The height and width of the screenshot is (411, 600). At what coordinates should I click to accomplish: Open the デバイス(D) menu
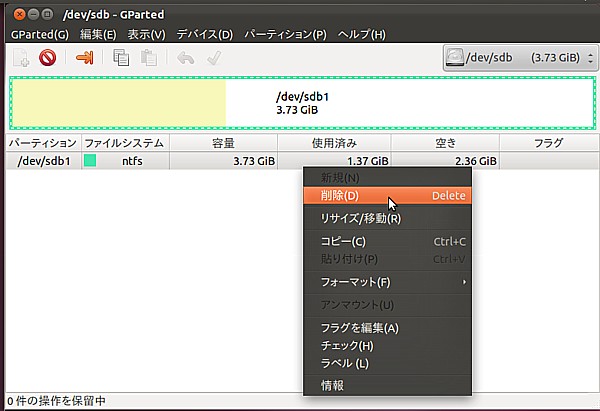pyautogui.click(x=205, y=34)
